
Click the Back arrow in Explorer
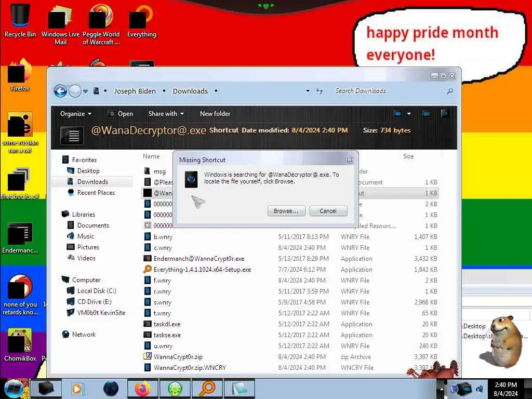point(60,91)
